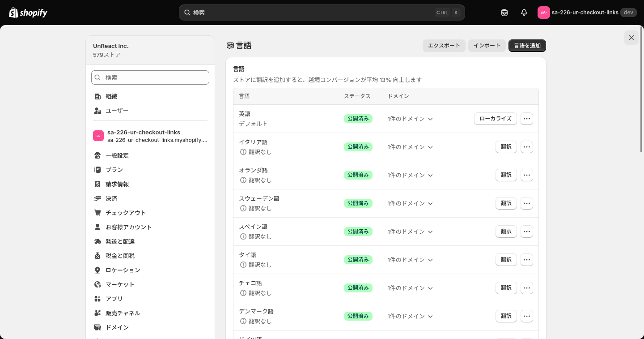Viewport: 644px width, 339px height.
Task: Click the ロケーション pin icon
Action: tap(97, 270)
